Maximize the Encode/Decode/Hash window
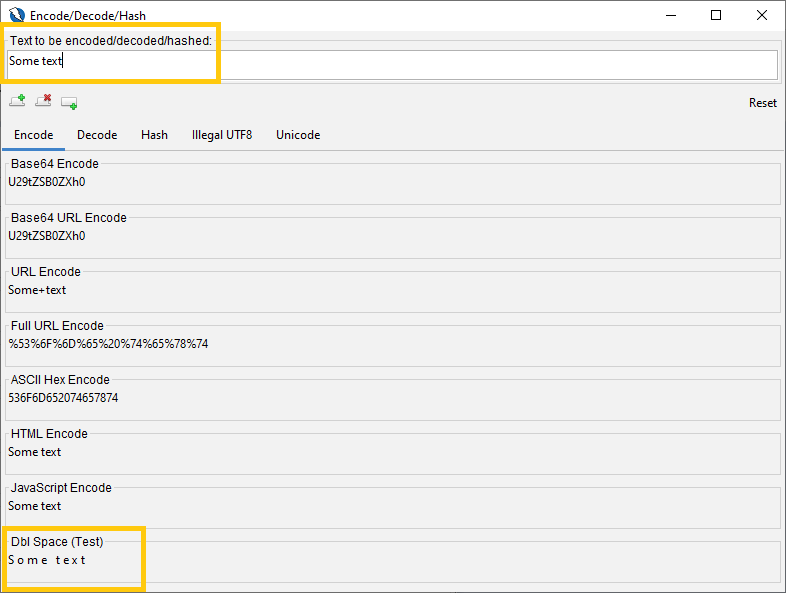The width and height of the screenshot is (786, 593). 716,15
